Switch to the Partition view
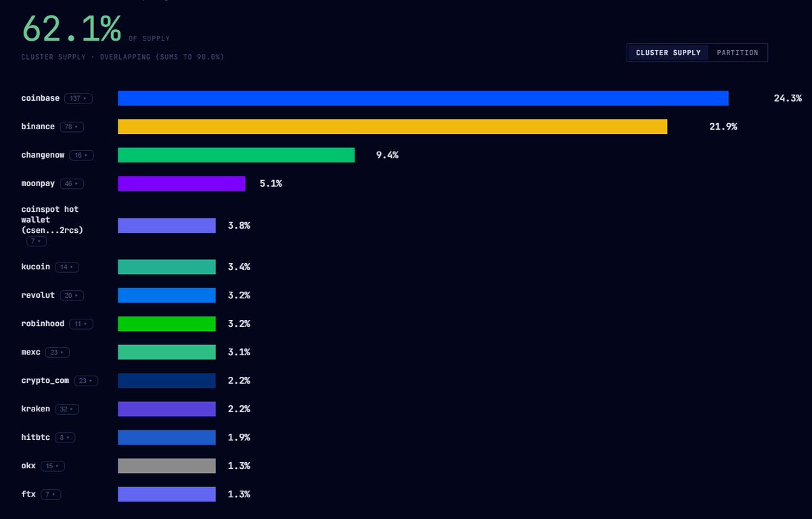Image resolution: width=812 pixels, height=519 pixels. (738, 53)
